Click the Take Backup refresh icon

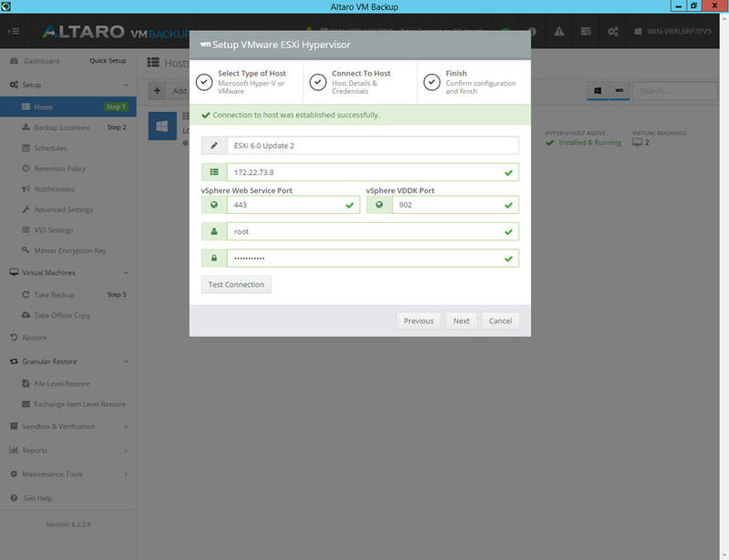26,295
